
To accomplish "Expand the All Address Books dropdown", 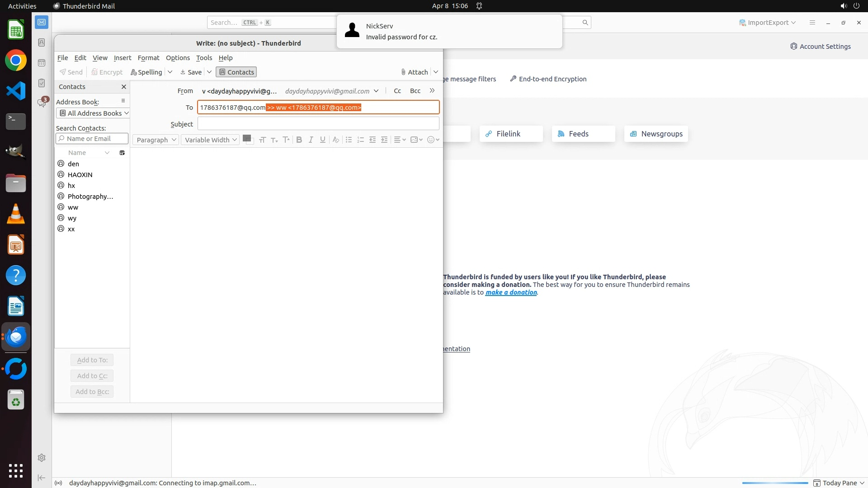I will point(94,113).
